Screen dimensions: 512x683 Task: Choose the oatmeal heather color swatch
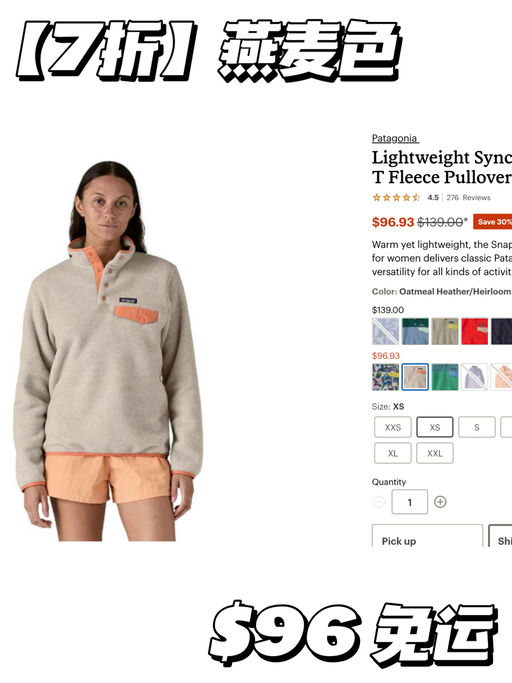pos(415,377)
